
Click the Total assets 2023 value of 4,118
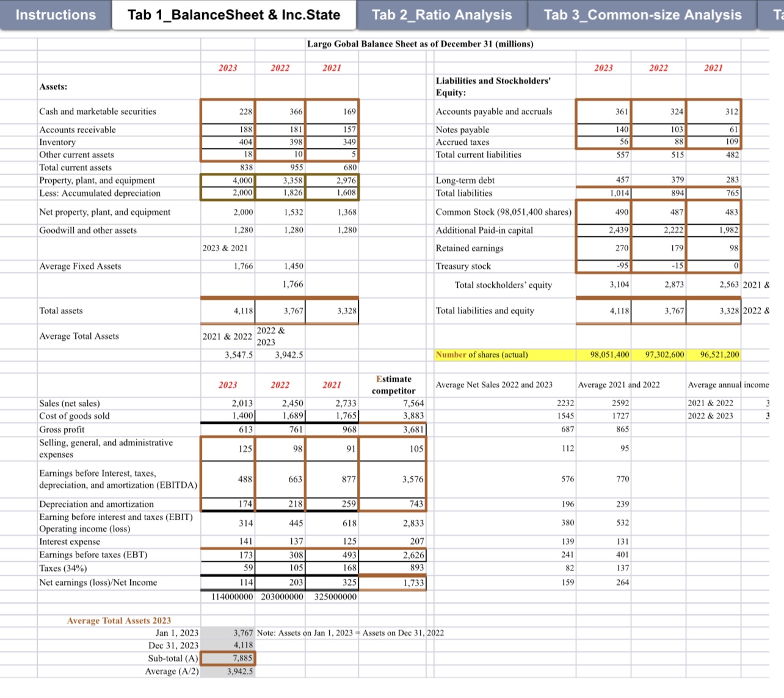[x=228, y=311]
